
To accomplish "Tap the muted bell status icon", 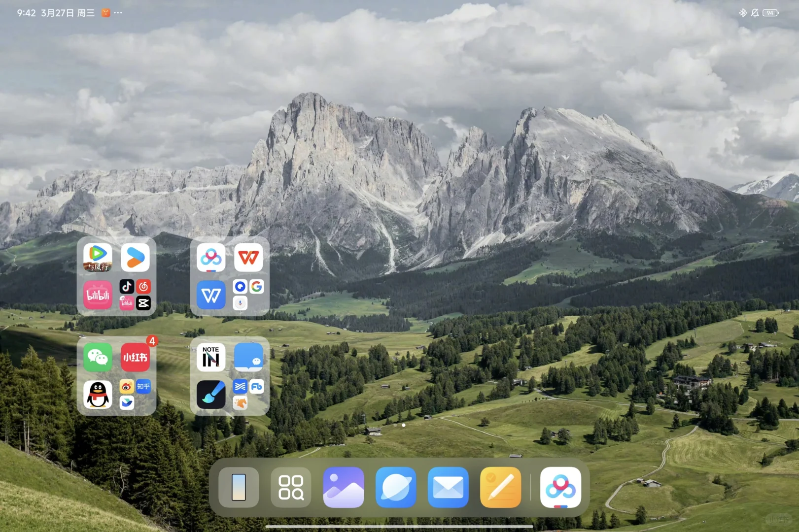I will point(755,13).
